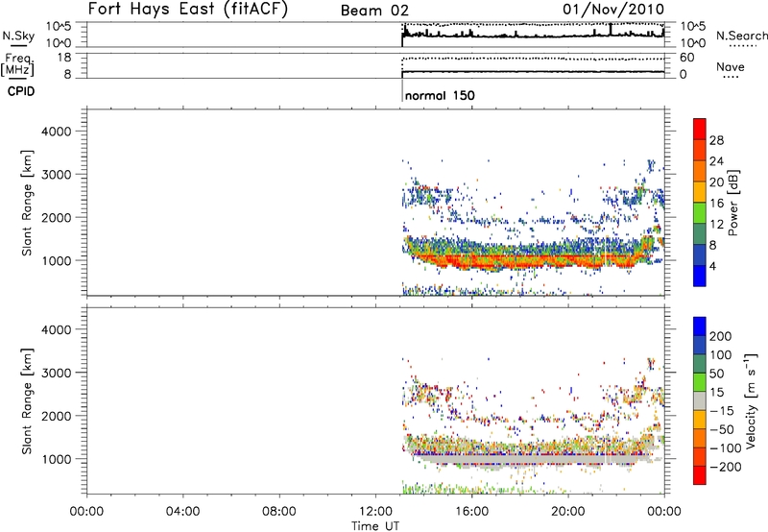Click the "Slant Range [km]" label of the Power panel

[x=27, y=203]
